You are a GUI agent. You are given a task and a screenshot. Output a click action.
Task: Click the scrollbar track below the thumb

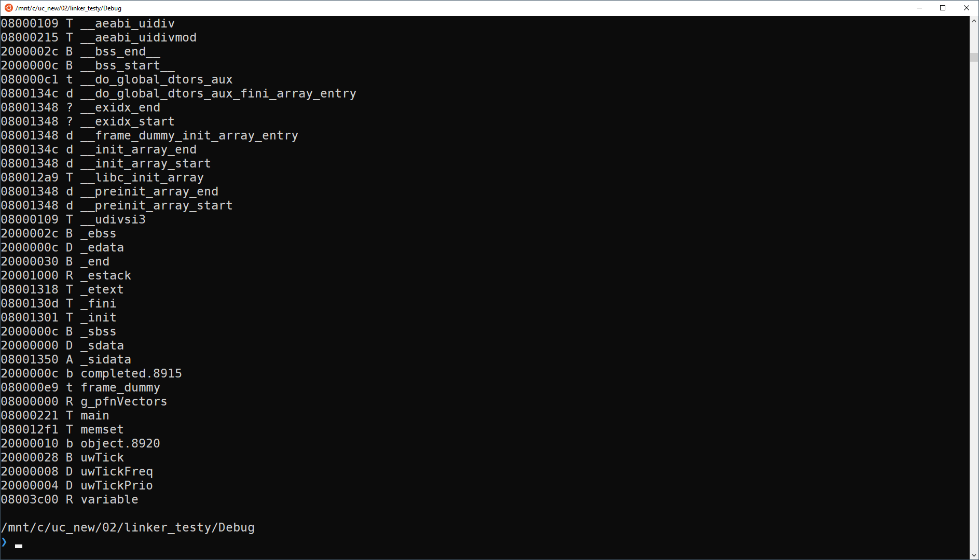(974, 311)
